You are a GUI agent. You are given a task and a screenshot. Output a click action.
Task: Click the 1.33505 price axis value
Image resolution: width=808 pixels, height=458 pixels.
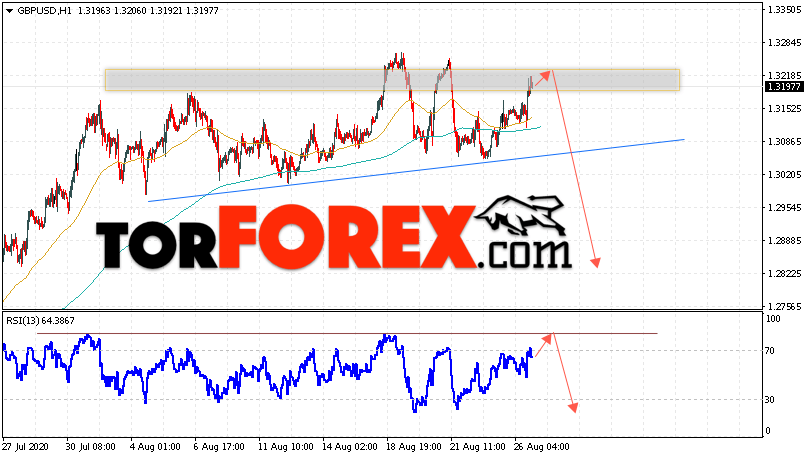pos(784,10)
